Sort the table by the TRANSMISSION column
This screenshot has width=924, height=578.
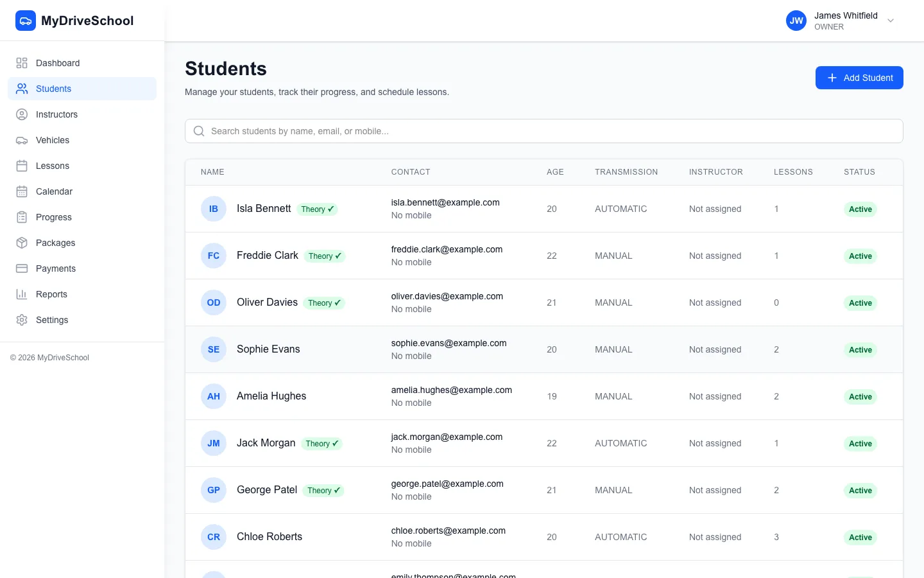626,171
